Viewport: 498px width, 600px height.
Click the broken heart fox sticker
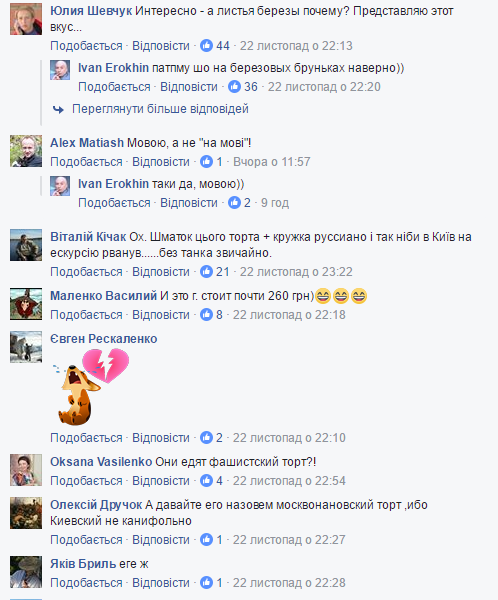[92, 387]
